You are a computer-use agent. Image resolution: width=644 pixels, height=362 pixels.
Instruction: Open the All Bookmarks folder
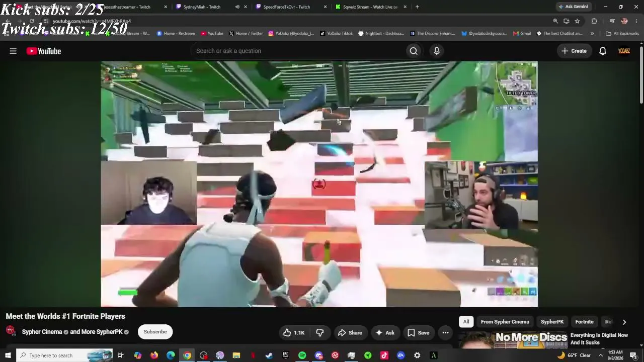[x=622, y=34]
